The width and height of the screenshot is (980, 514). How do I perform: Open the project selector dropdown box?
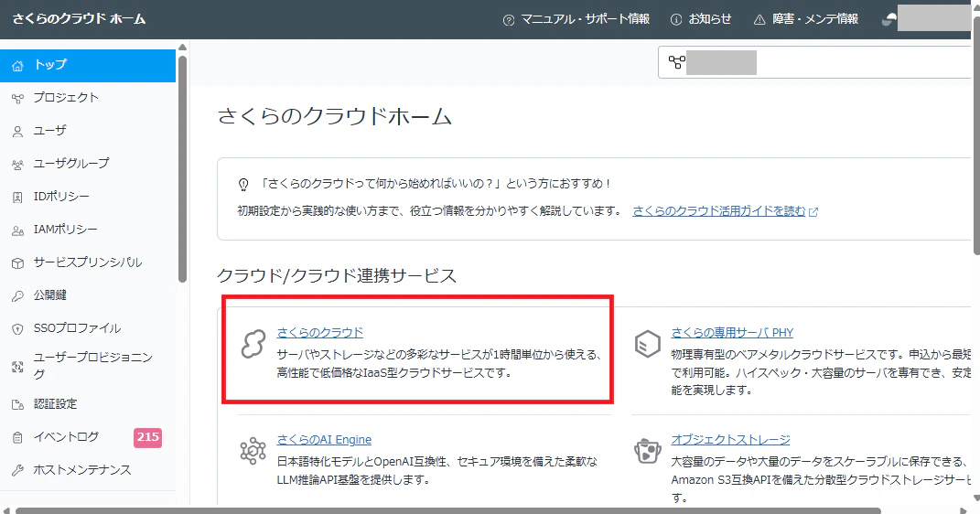(x=814, y=62)
